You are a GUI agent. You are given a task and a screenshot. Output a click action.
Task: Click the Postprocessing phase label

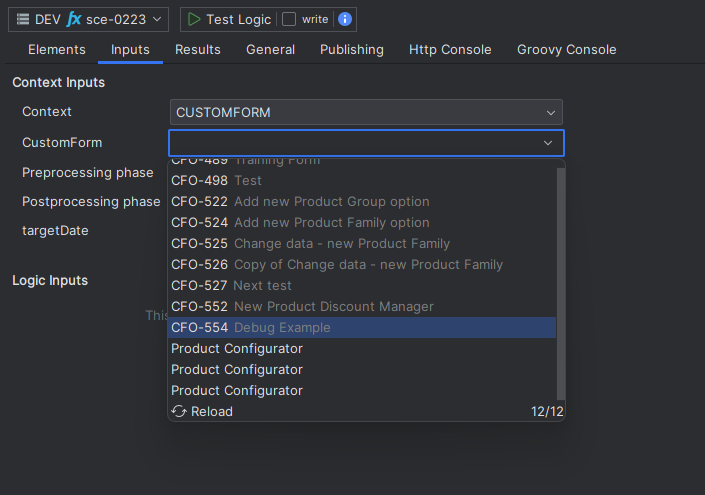coord(91,201)
